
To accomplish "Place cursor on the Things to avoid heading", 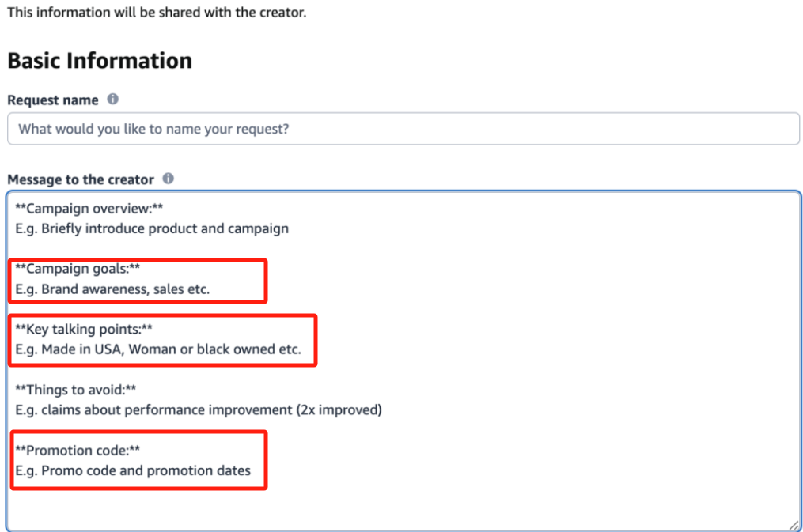I will (76, 390).
